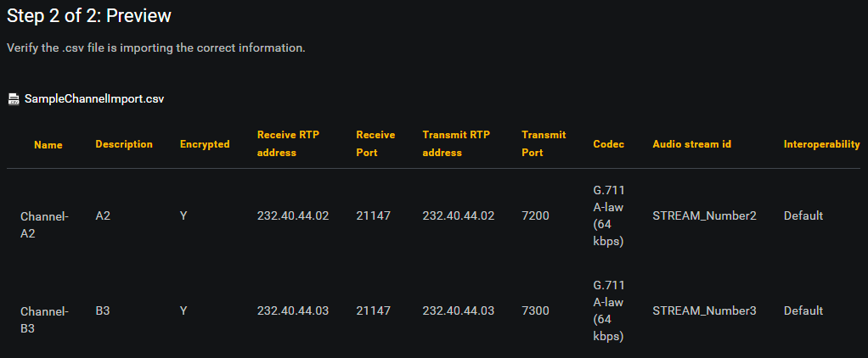The height and width of the screenshot is (358, 868).
Task: Click the Step 2 of 2 Preview heading
Action: (x=89, y=16)
